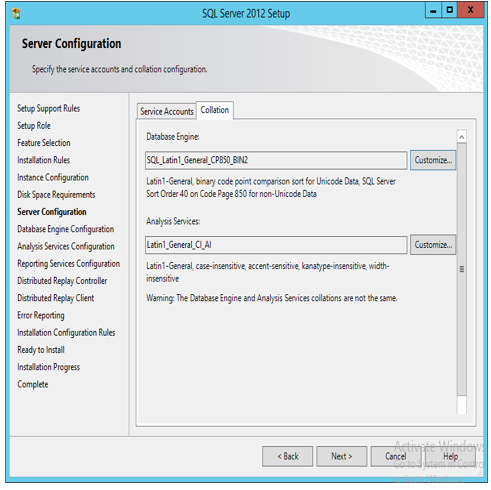This screenshot has width=491, height=490.
Task: Close the SQL Server 2012 Setup window
Action: pyautogui.click(x=470, y=10)
